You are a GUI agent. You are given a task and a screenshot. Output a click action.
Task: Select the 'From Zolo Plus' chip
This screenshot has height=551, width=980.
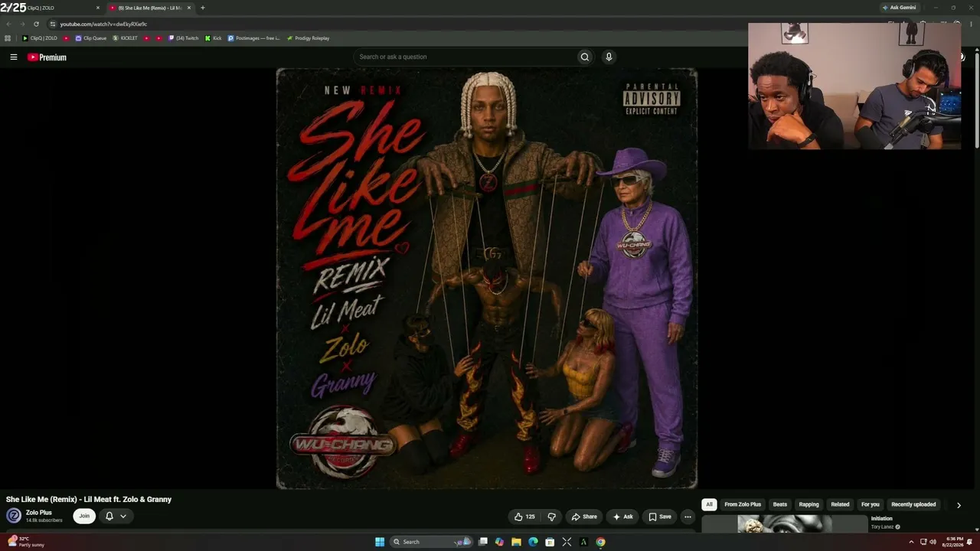743,504
